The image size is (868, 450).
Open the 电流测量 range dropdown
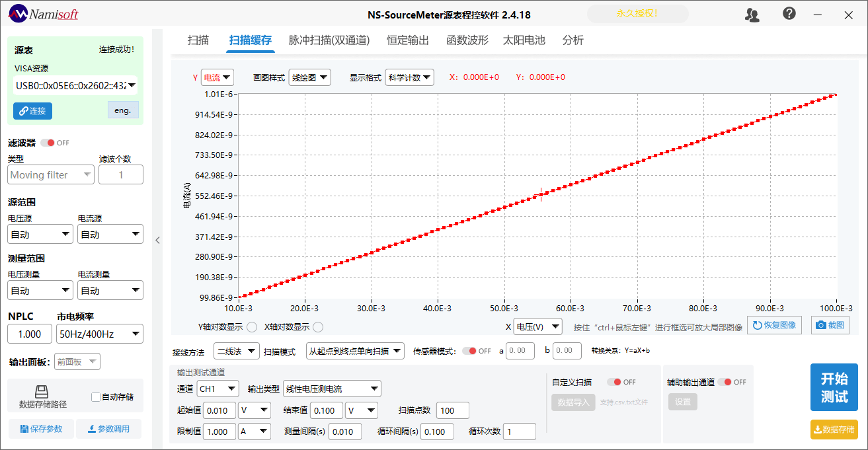[110, 290]
